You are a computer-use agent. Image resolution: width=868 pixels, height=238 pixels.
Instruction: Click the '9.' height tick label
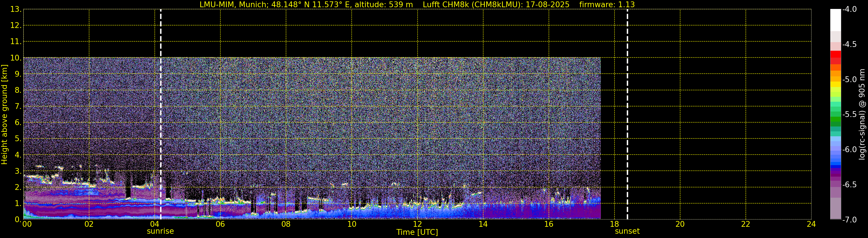18,74
